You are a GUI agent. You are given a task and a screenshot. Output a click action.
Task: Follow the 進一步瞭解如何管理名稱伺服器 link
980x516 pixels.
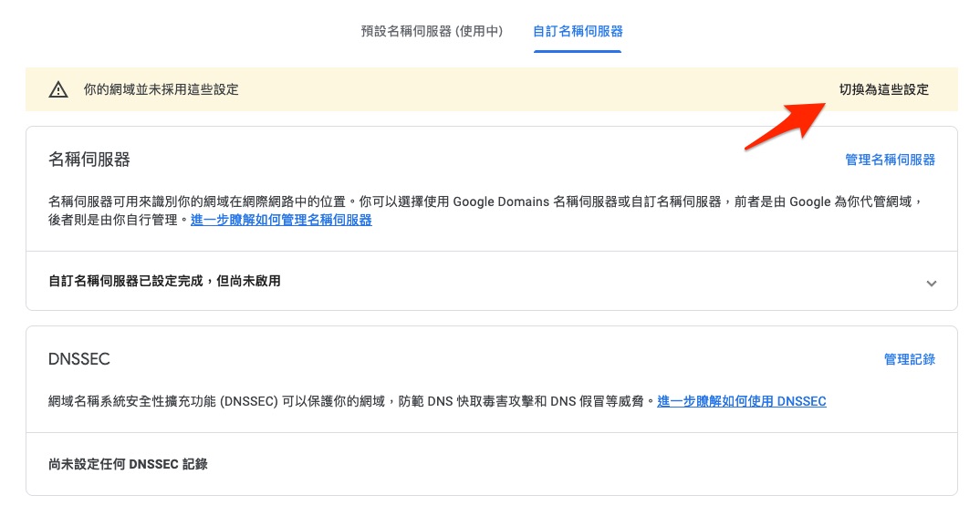pos(281,220)
